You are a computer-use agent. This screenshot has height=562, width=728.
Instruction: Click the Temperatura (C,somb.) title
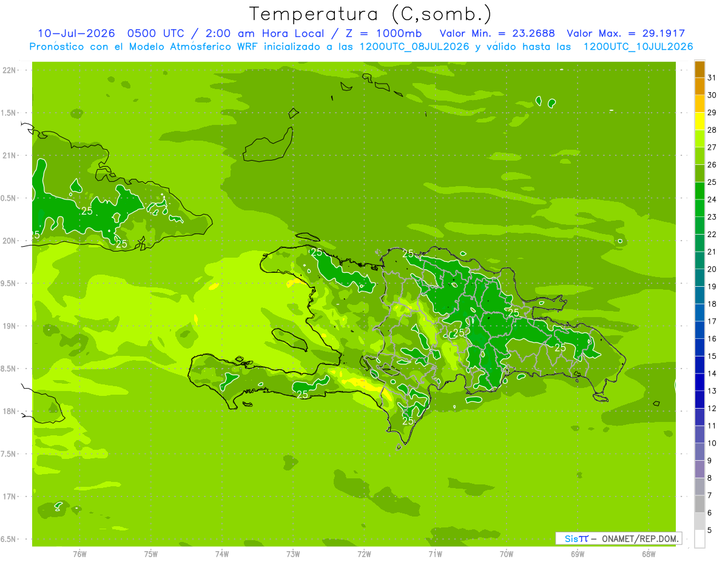(x=371, y=14)
